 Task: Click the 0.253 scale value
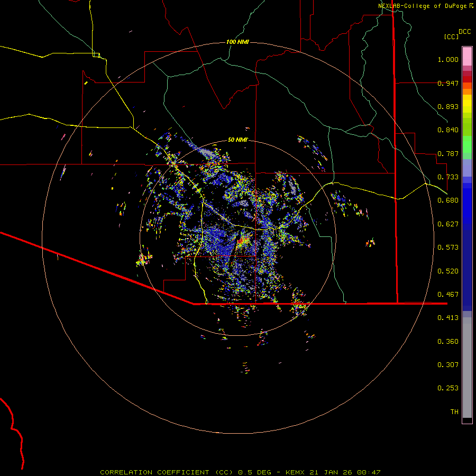(448, 388)
